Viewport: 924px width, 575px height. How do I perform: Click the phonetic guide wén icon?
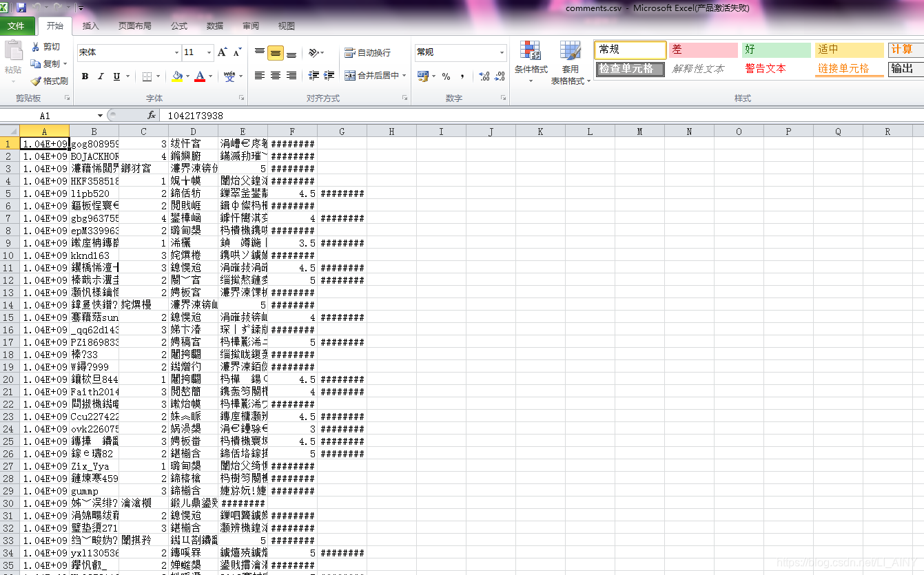coord(229,76)
